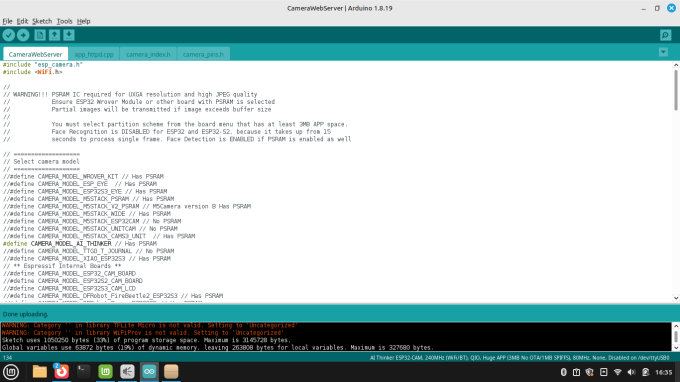The width and height of the screenshot is (680, 382).
Task: Switch to the app_httpd.cpp tab
Action: (94, 54)
